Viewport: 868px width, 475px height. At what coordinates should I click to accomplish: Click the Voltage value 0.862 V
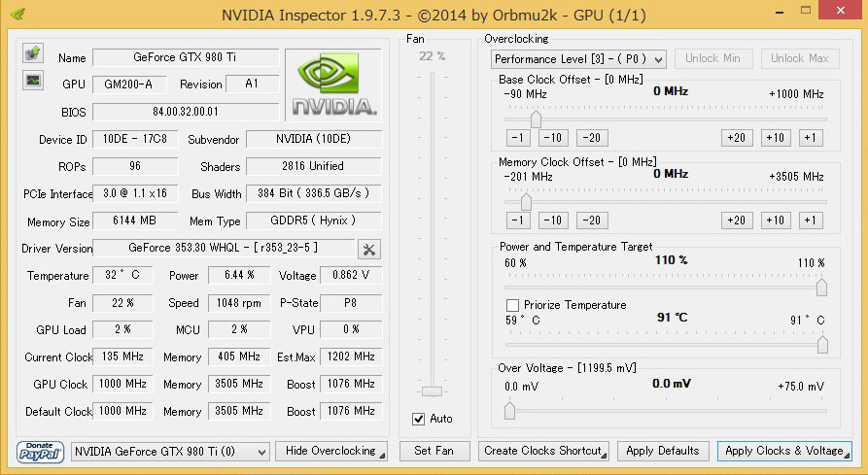tap(351, 275)
